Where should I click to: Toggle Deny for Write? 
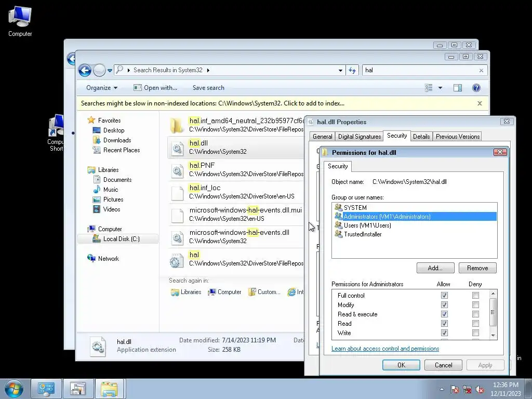(x=475, y=332)
